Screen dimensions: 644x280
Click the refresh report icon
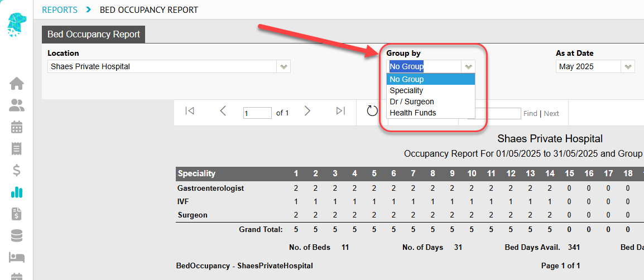372,111
